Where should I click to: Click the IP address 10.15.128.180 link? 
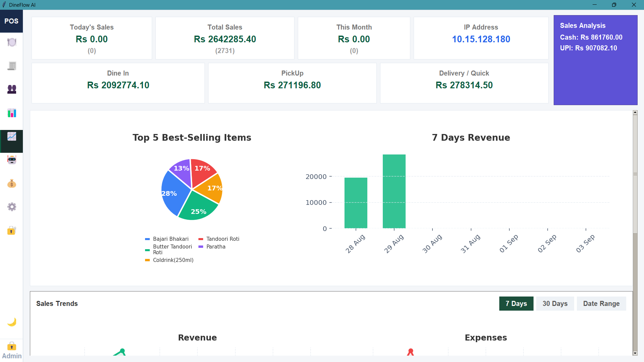481,39
